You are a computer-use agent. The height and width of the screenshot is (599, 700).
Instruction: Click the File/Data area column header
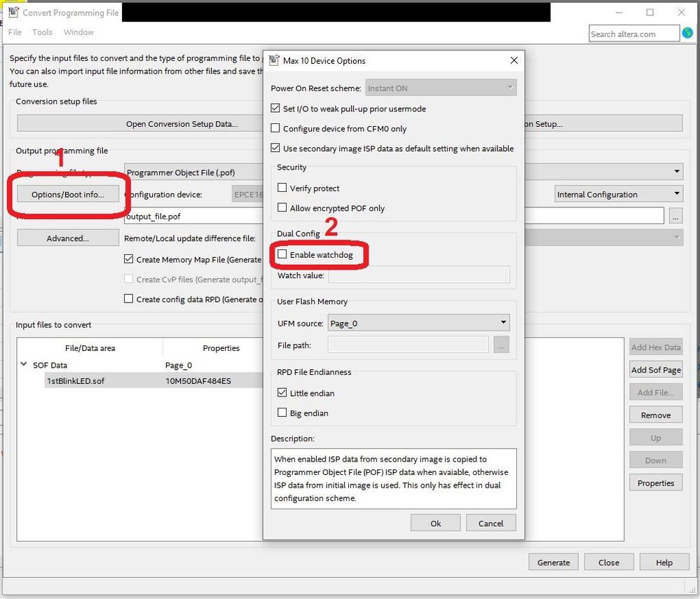click(x=90, y=347)
